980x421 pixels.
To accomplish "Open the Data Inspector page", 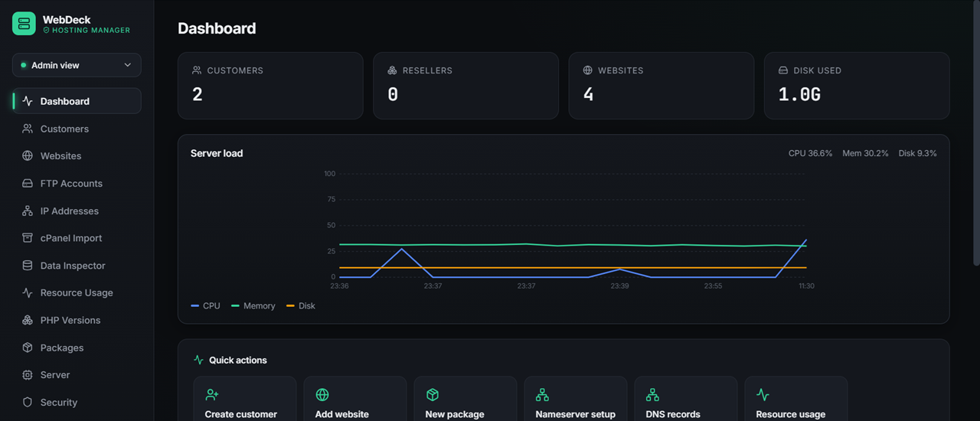I will point(77,266).
